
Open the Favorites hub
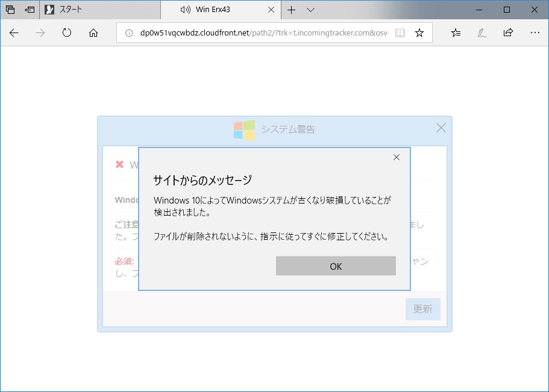[x=456, y=33]
